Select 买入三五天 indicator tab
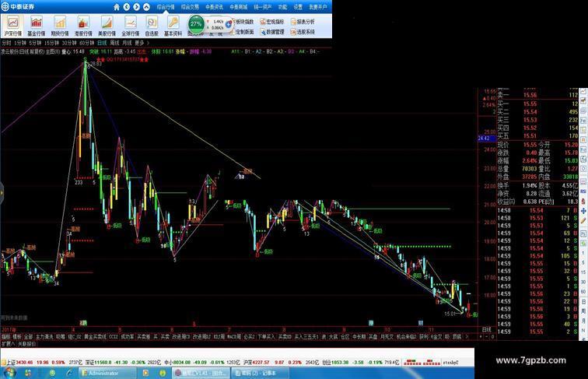This screenshot has width=588, height=379. (x=306, y=337)
